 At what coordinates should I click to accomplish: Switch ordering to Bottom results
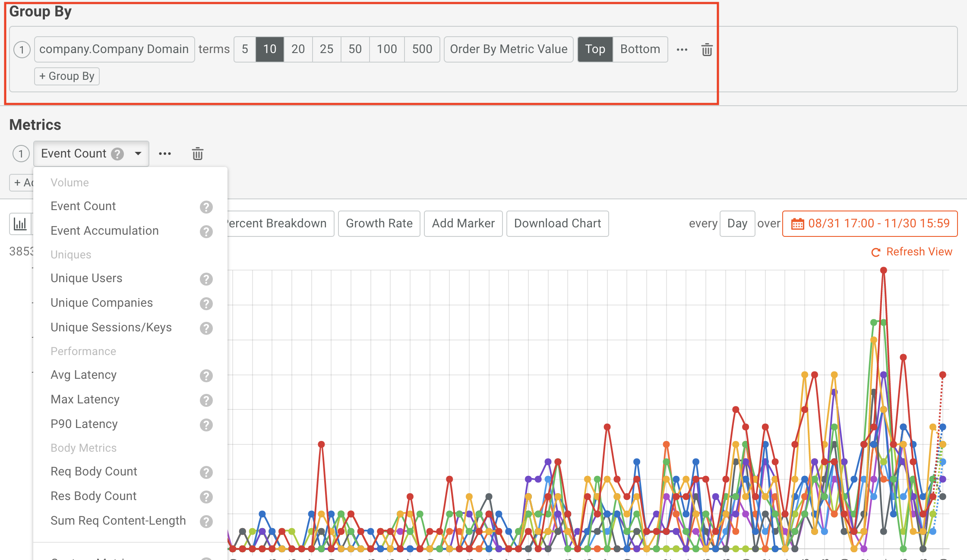click(x=640, y=49)
